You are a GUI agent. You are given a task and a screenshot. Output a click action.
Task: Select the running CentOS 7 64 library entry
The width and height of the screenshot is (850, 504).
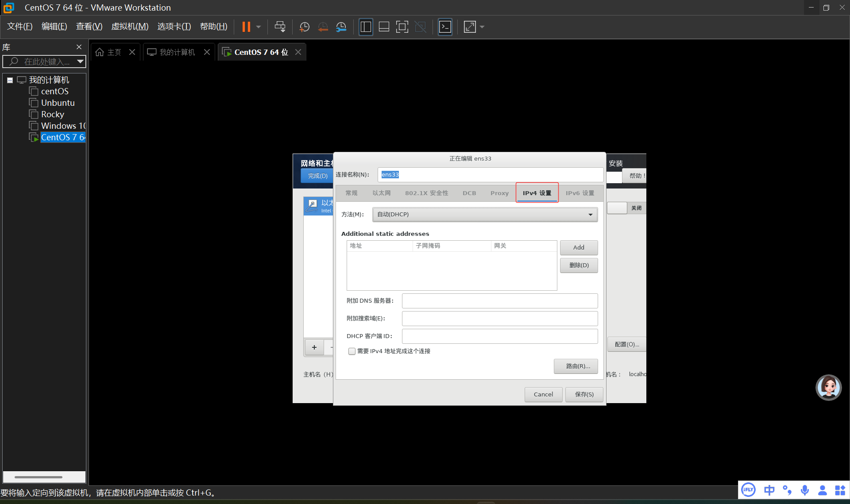tap(63, 137)
